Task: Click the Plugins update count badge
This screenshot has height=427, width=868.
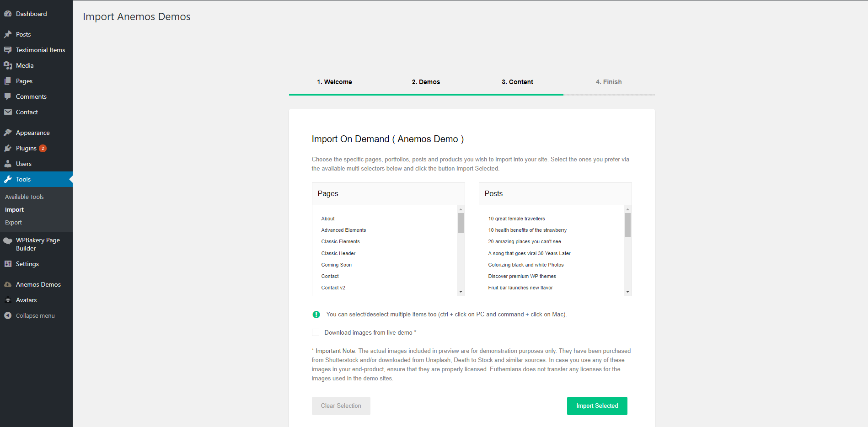Action: pos(43,148)
